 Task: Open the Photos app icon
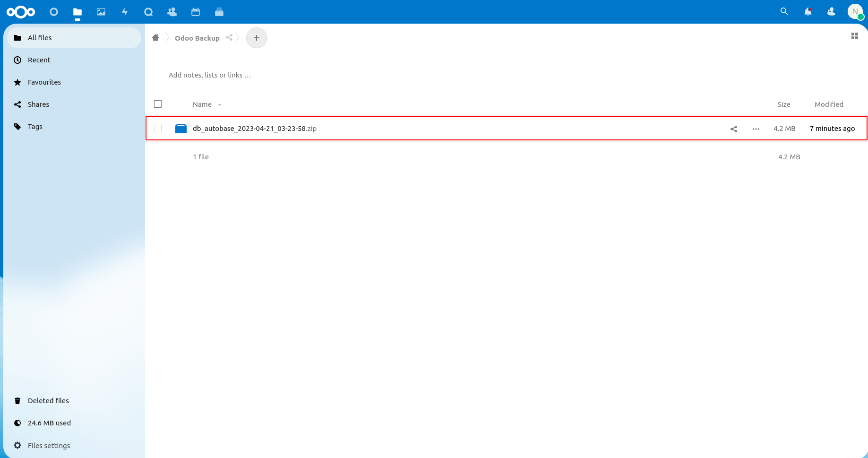coord(101,12)
